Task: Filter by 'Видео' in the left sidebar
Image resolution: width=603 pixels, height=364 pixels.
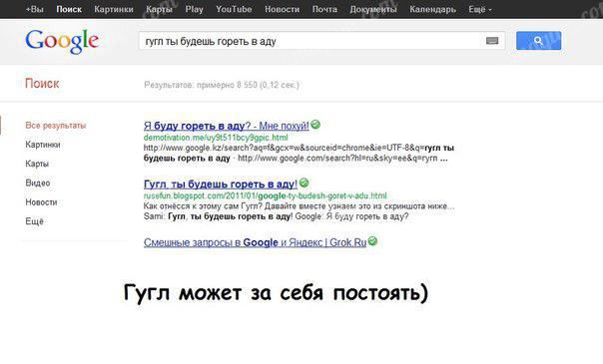Action: point(38,183)
